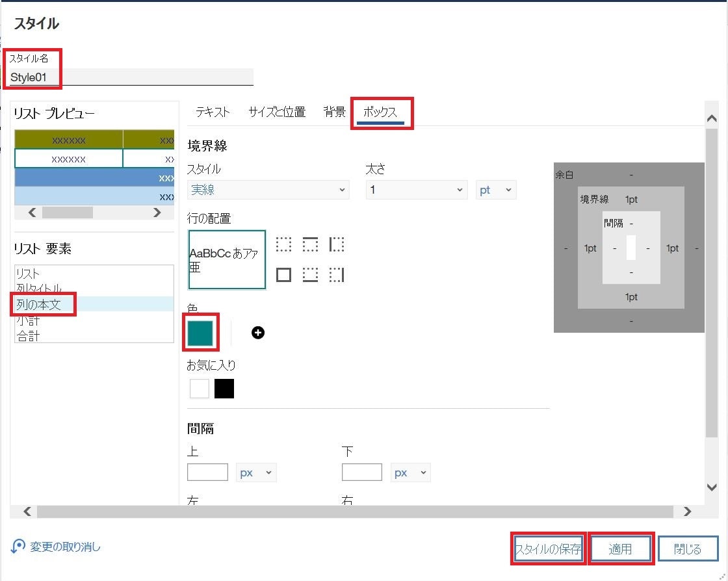This screenshot has height=581, width=728.
Task: Switch to the ボックス tab
Action: (x=380, y=112)
